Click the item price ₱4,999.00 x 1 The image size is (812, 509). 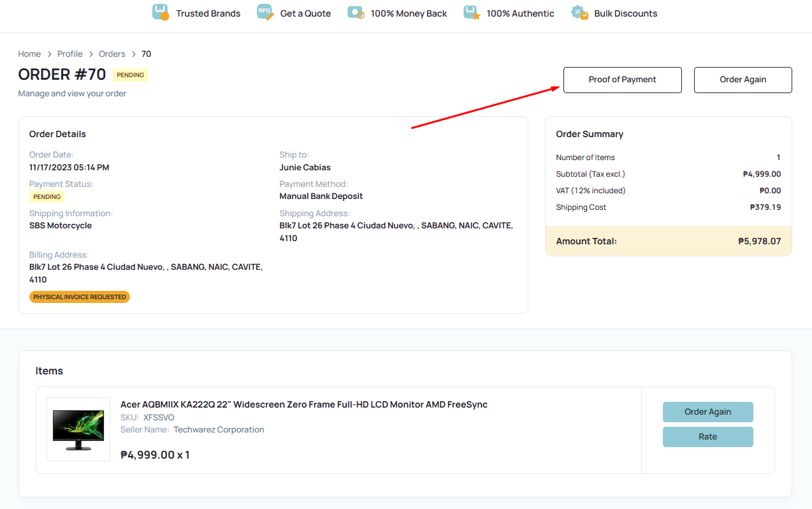point(155,455)
